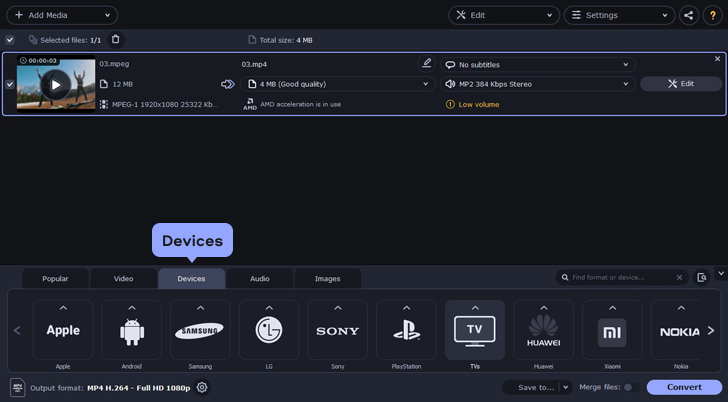Show more device brands with right arrow
Screen dimensions: 728x402
(711, 331)
